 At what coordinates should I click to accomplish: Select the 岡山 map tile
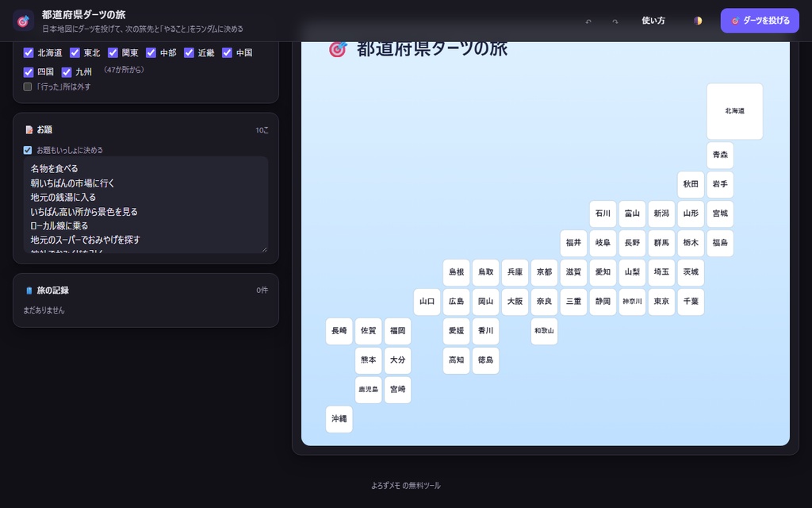[x=486, y=302]
